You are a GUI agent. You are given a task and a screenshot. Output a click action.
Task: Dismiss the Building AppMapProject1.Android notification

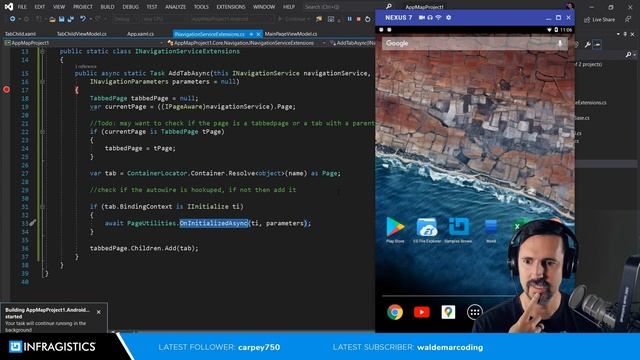99,312
